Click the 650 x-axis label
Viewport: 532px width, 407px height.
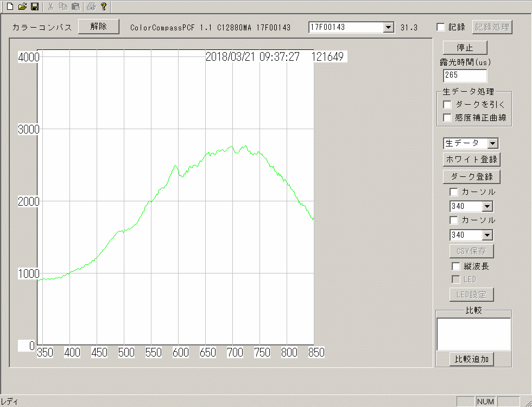[208, 352]
